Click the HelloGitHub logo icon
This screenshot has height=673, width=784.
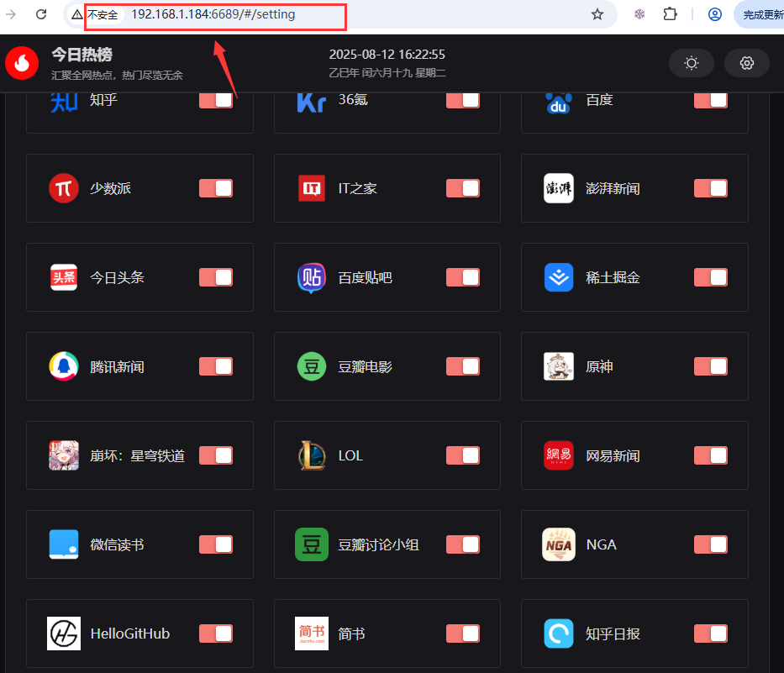pos(64,633)
